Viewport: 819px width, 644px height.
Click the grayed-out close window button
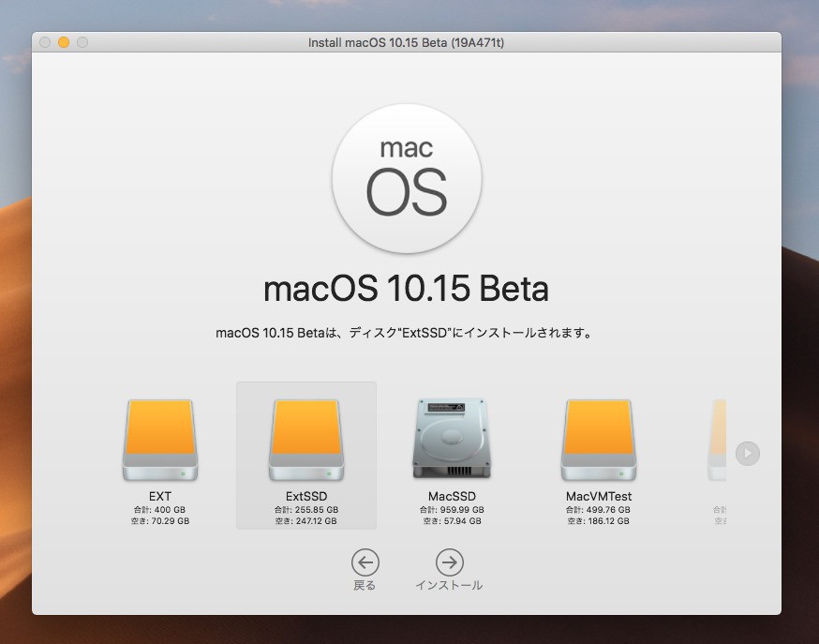point(45,42)
